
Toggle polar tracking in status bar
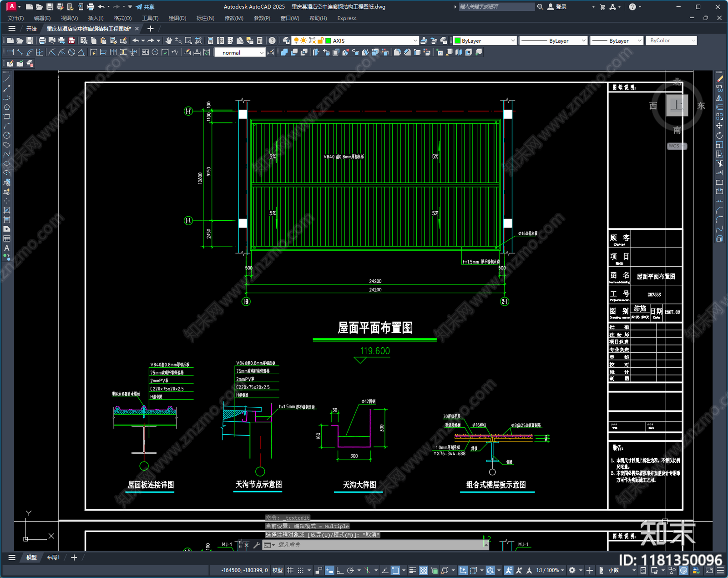(350, 570)
